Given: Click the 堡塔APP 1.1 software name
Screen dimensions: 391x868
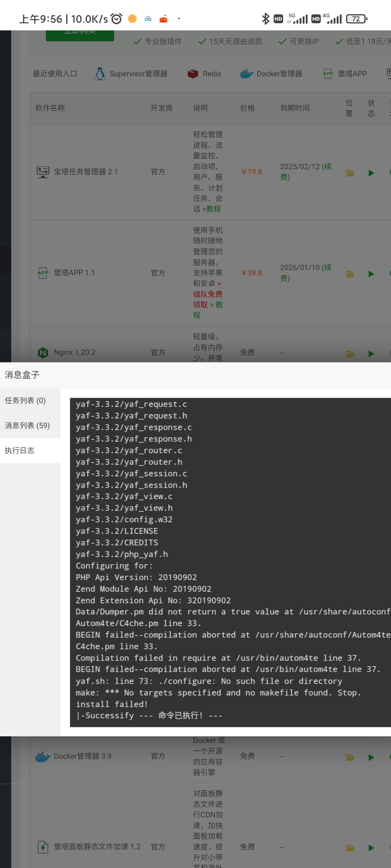Looking at the screenshot, I should point(74,273).
